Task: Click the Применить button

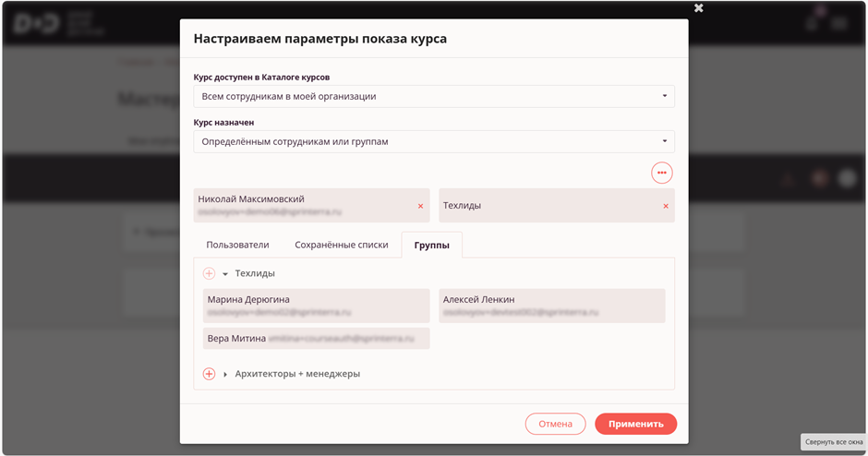Action: 636,424
